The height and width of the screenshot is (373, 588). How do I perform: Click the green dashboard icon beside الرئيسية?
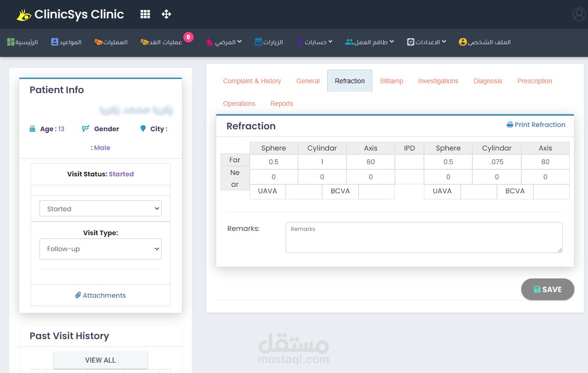[11, 42]
